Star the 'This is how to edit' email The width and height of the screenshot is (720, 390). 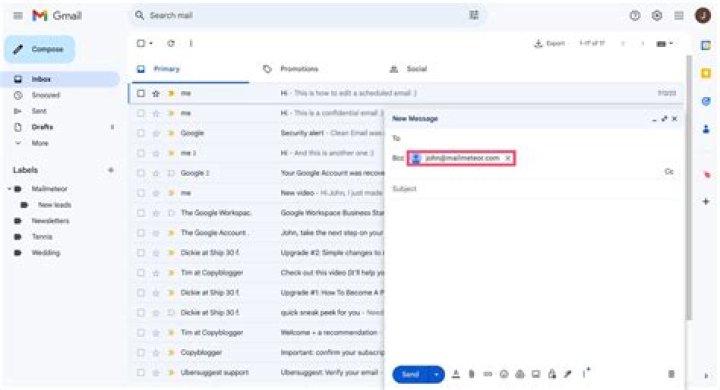tap(156, 93)
